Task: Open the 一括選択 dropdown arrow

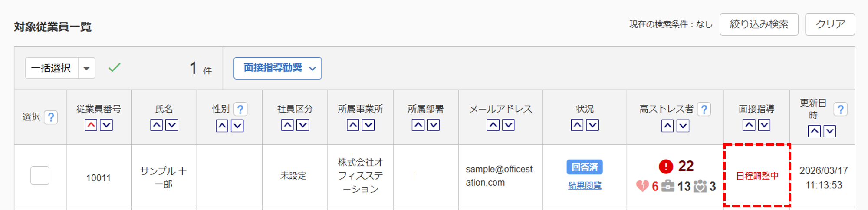Action: click(x=87, y=68)
